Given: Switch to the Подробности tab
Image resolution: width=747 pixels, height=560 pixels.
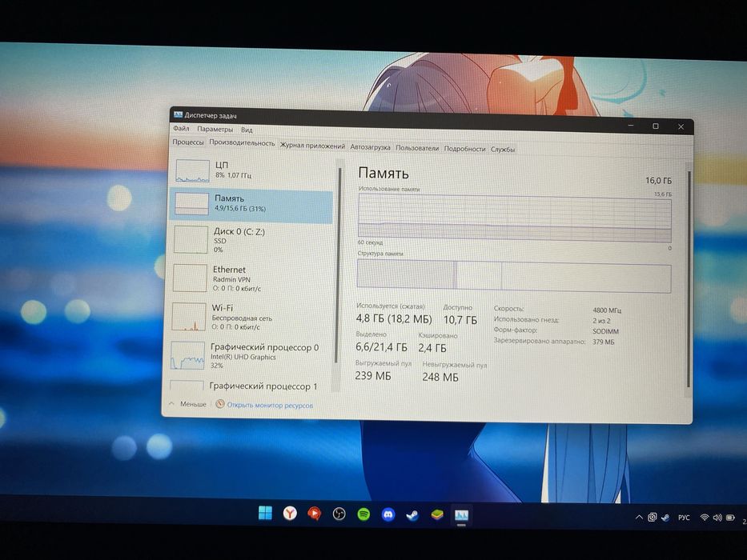Looking at the screenshot, I should (x=464, y=149).
